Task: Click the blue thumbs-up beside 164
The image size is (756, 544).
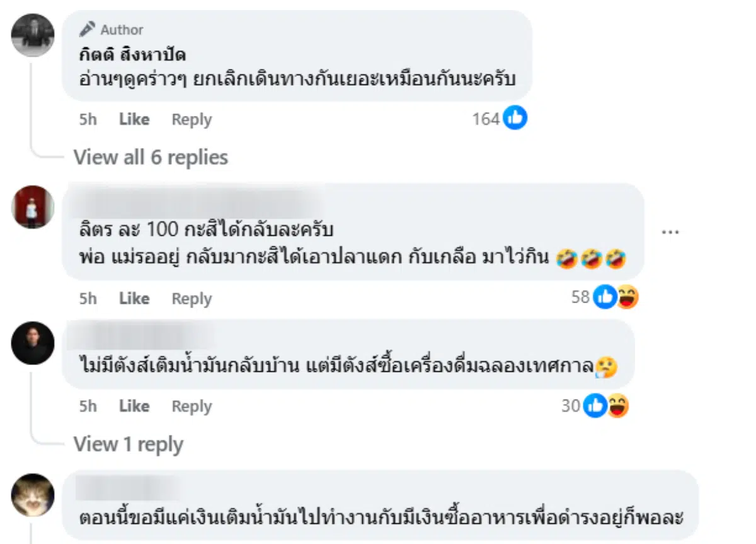Action: [x=515, y=119]
